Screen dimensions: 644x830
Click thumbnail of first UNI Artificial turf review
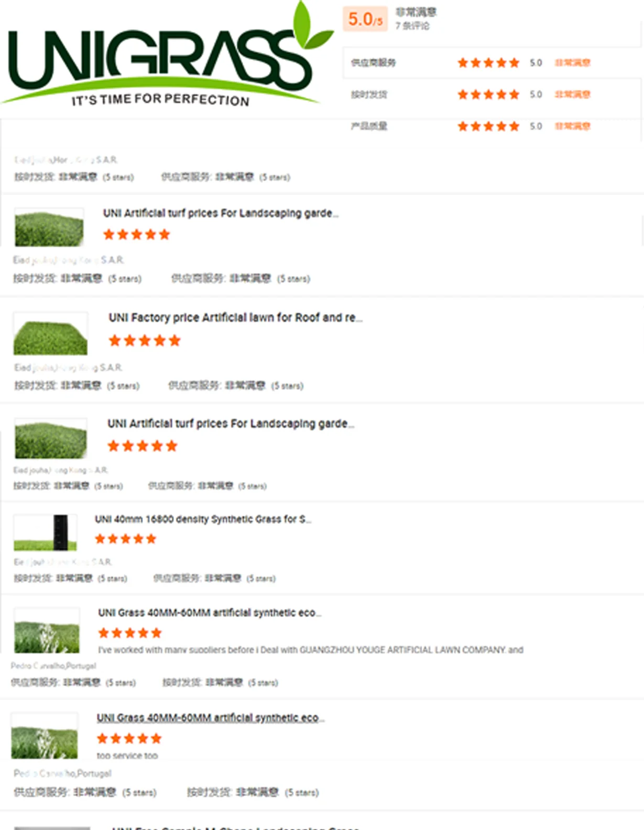(x=49, y=227)
